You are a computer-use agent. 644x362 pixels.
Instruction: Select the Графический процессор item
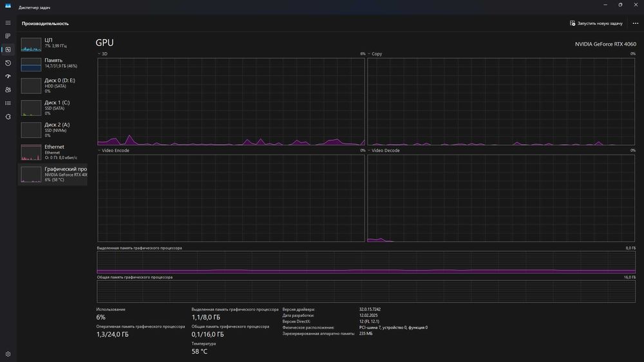tap(53, 174)
